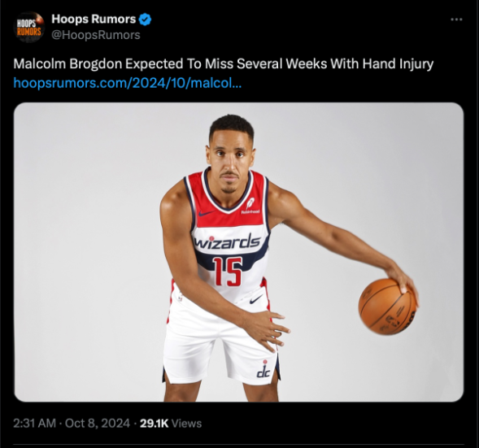
Task: Open the Hoops Rumors profile avatar
Action: 29,27
